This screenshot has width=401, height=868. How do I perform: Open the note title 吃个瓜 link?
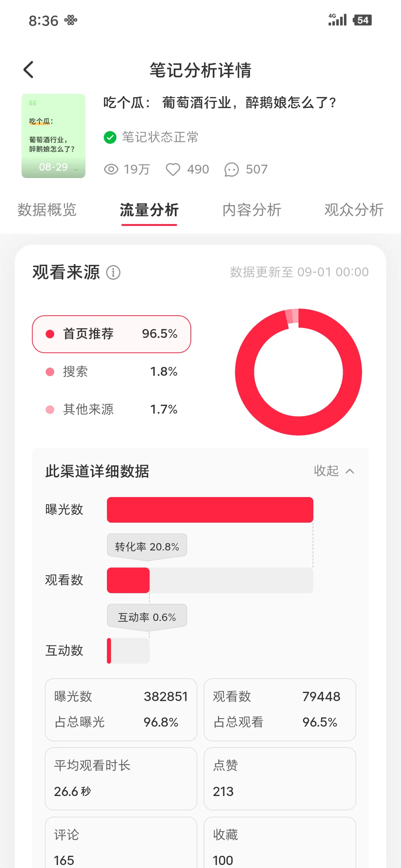219,102
